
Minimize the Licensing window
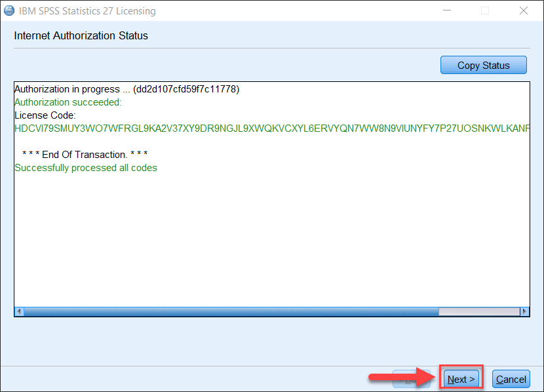(447, 10)
